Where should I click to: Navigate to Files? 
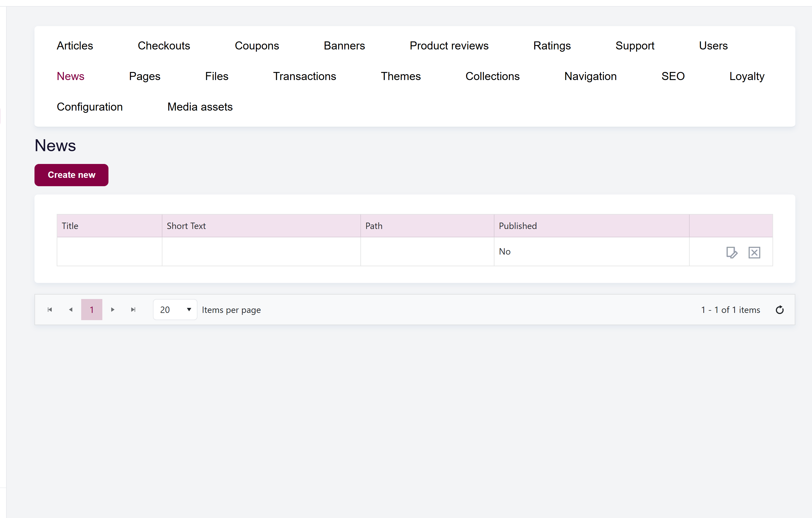217,76
